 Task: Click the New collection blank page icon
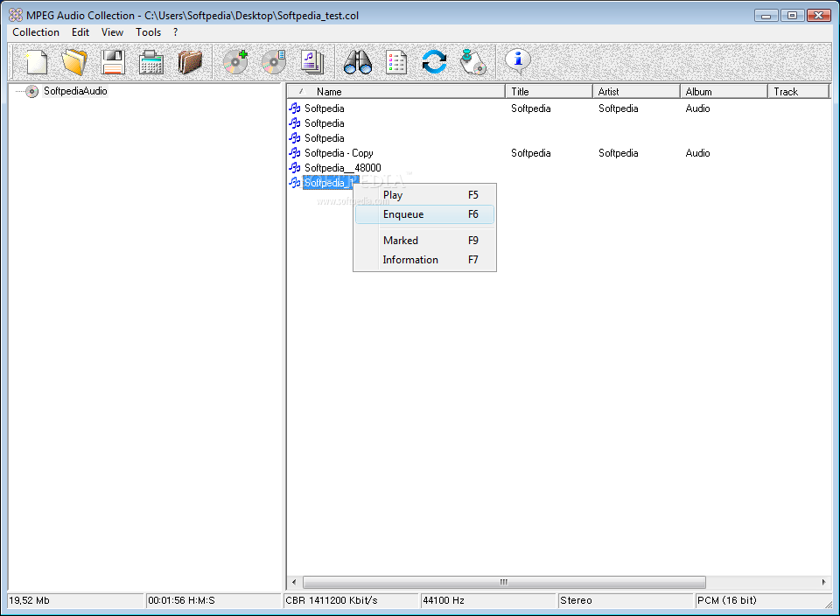[37, 62]
